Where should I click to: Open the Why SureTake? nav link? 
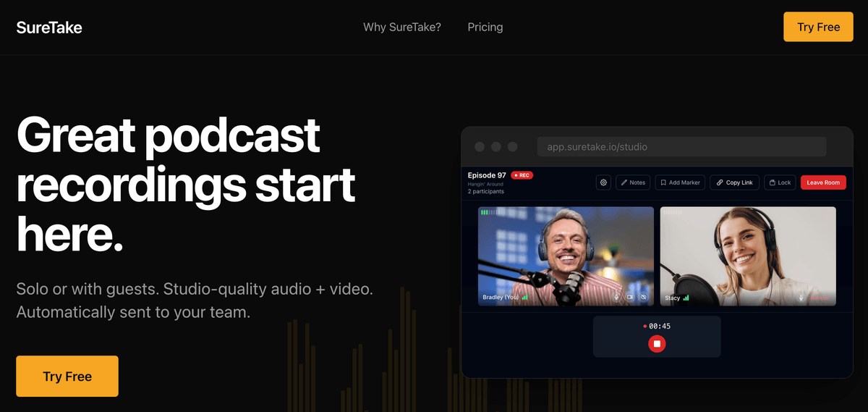tap(402, 27)
